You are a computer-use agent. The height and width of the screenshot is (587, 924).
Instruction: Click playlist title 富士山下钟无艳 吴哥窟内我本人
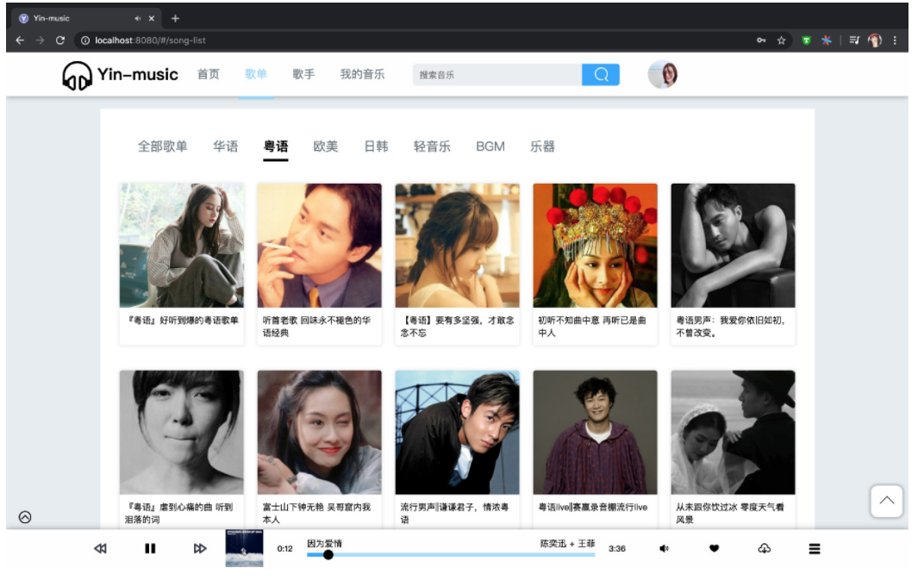pos(316,514)
